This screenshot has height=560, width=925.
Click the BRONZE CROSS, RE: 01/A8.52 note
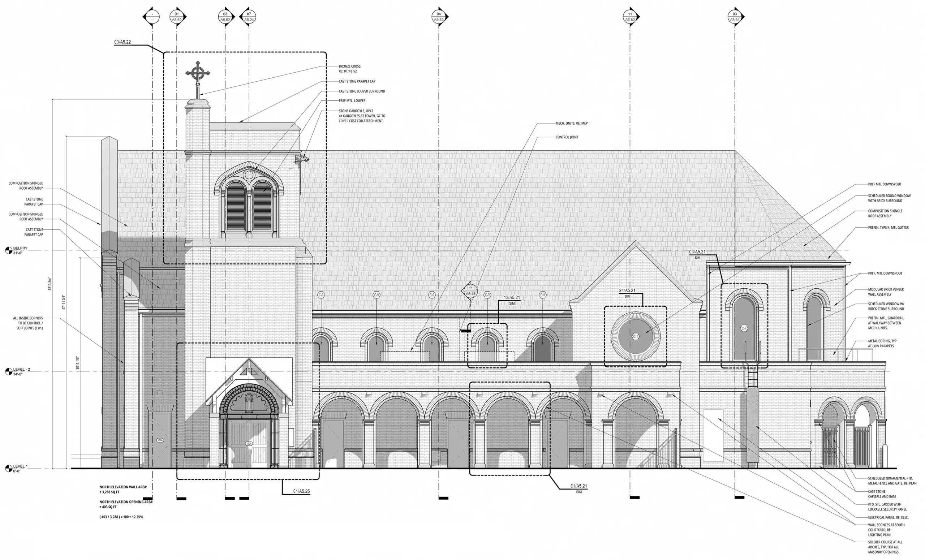pyautogui.click(x=350, y=69)
